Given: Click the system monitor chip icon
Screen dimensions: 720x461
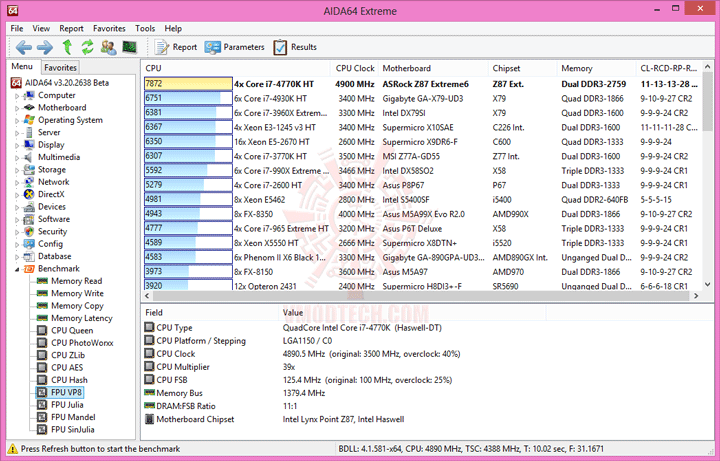Looking at the screenshot, I should pos(129,47).
